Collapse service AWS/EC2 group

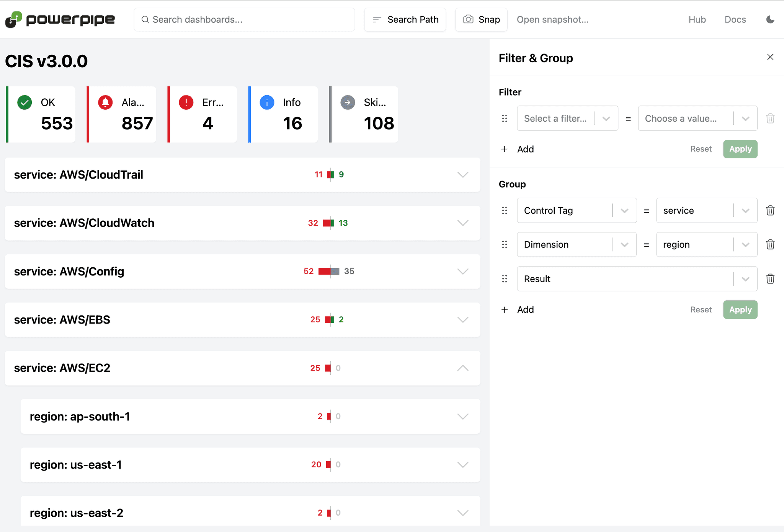[x=463, y=368]
